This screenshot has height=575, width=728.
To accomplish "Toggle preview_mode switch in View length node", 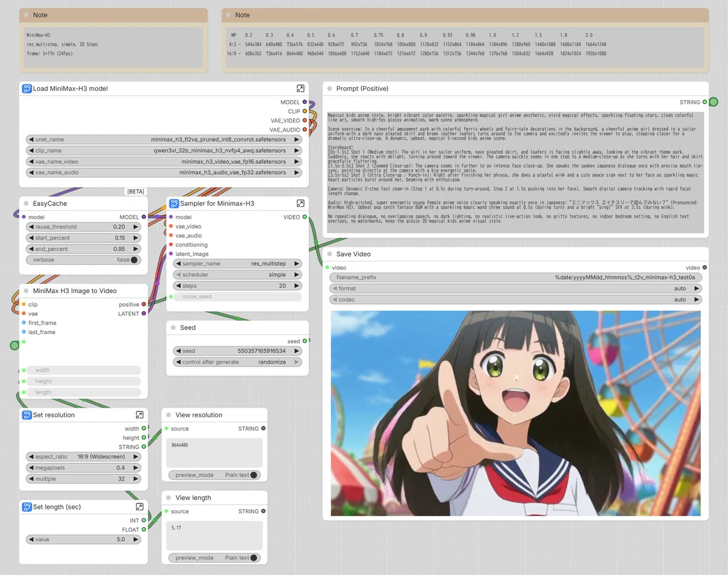I will [x=254, y=558].
